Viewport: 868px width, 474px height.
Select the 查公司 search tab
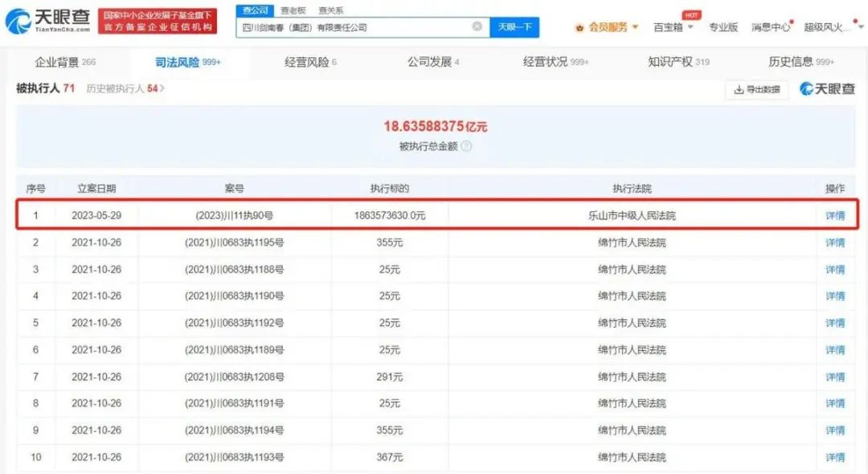pos(256,10)
